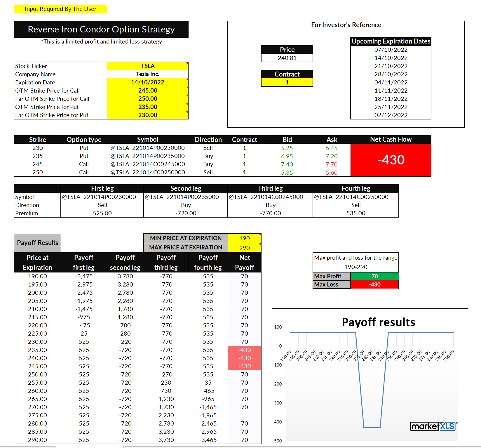Select price at expiration 190.00 row

click(37, 276)
